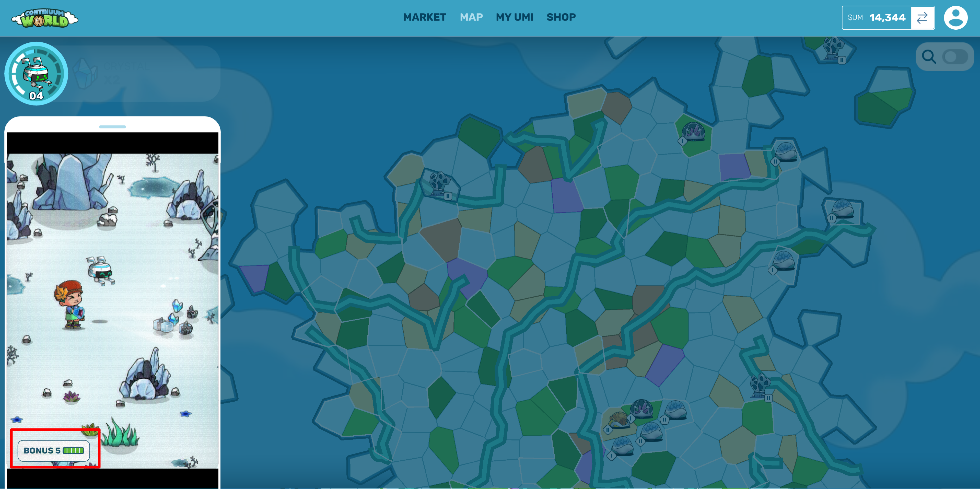Viewport: 980px width, 489px height.
Task: Go to My UMI page
Action: (x=514, y=17)
